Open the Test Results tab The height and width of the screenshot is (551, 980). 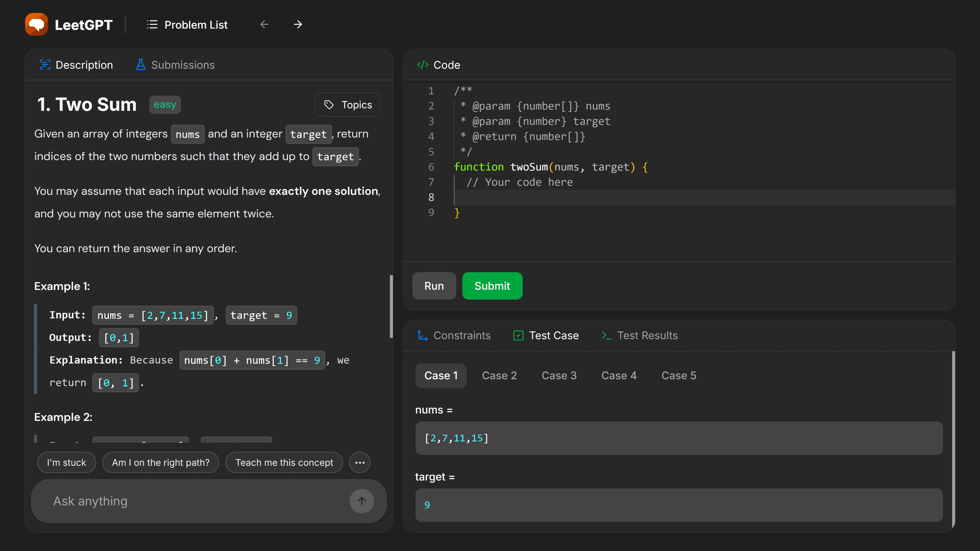point(640,335)
